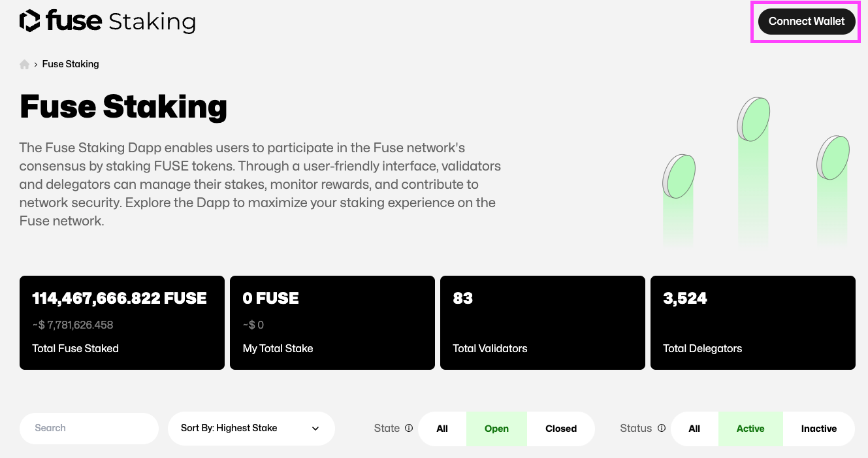Open the State info tooltip icon
This screenshot has width=868, height=458.
[x=409, y=428]
